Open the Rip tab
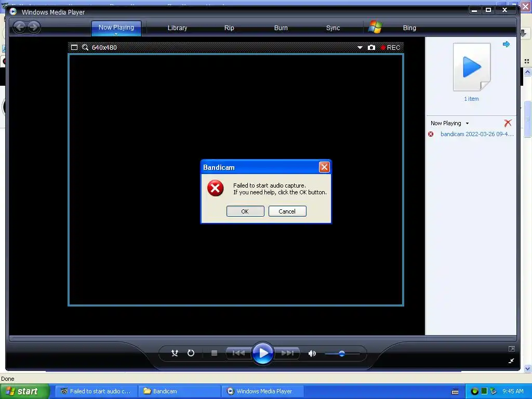This screenshot has height=399, width=532. coord(229,28)
